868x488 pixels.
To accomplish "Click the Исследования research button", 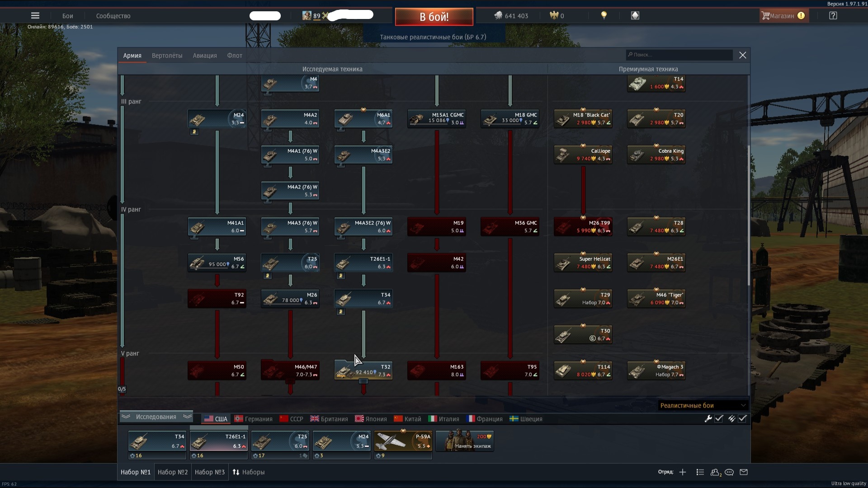I will (156, 417).
